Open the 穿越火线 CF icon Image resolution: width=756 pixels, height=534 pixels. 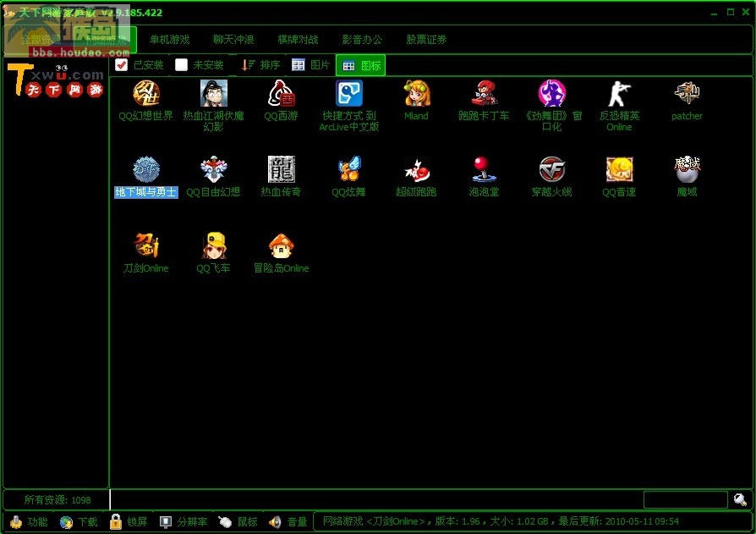[x=552, y=170]
